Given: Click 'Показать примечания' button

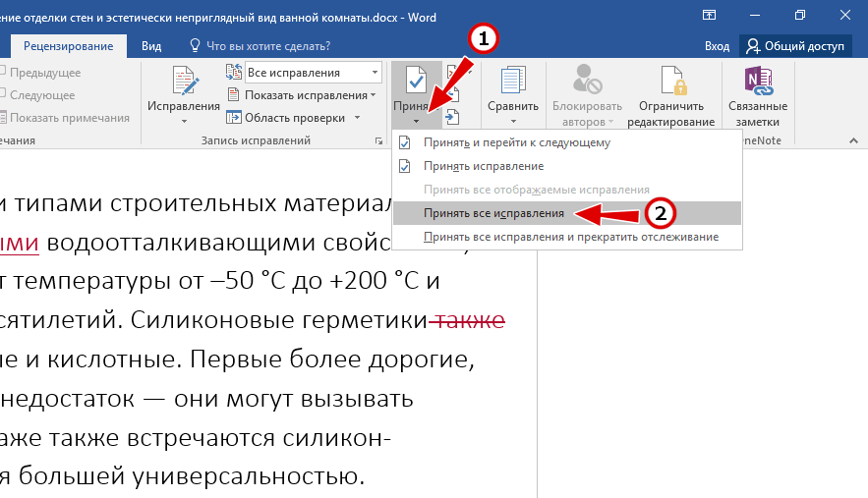Looking at the screenshot, I should click(65, 118).
